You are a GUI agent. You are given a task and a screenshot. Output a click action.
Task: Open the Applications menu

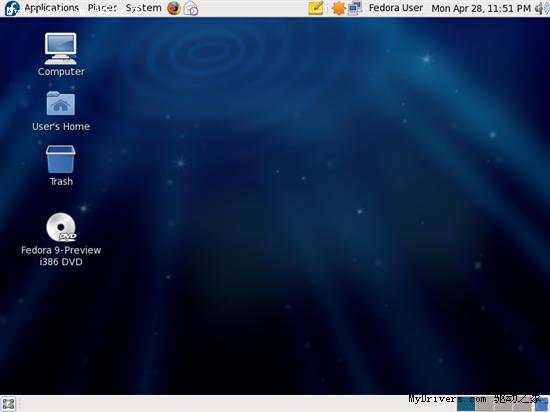point(52,8)
